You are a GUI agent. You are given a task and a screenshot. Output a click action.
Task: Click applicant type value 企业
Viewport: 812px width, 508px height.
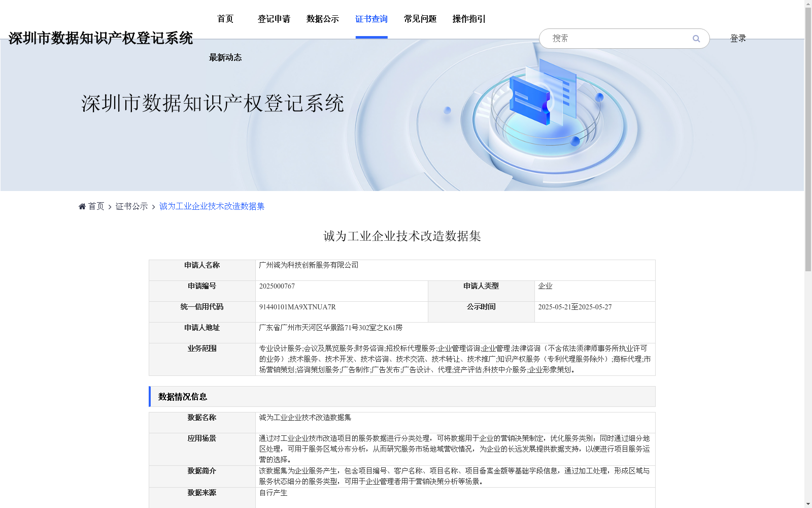click(545, 286)
